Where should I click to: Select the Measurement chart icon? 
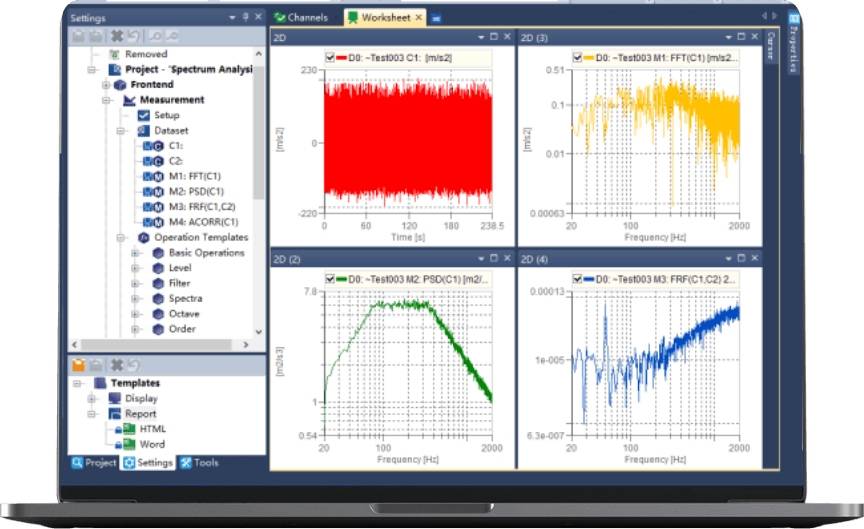pos(129,100)
